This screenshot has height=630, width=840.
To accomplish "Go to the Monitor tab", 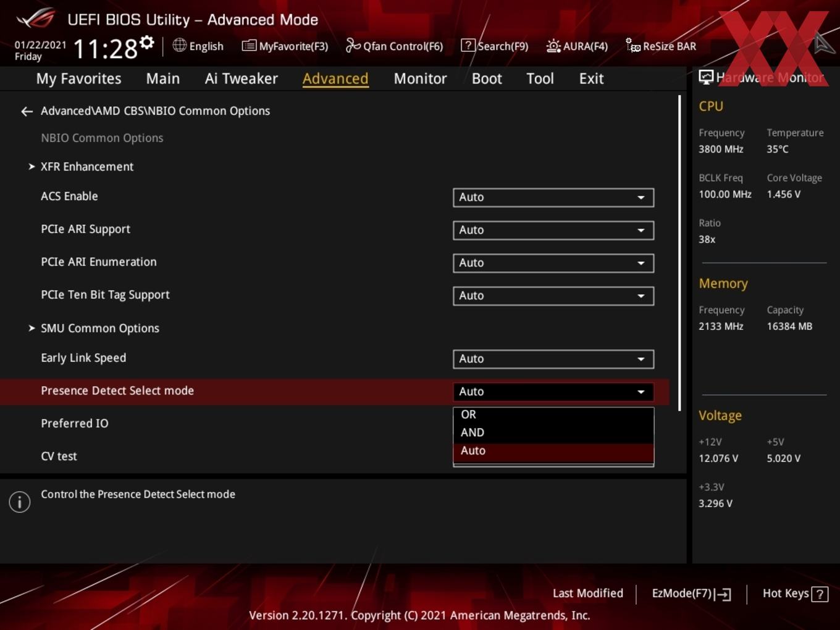I will tap(420, 78).
